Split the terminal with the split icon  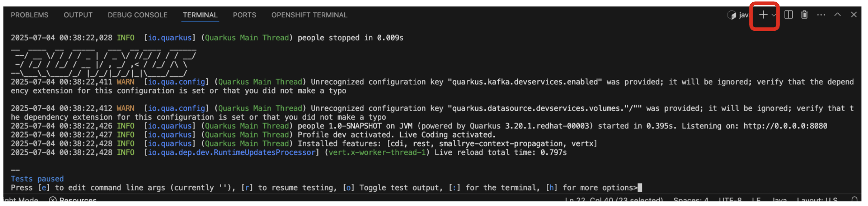(x=788, y=15)
